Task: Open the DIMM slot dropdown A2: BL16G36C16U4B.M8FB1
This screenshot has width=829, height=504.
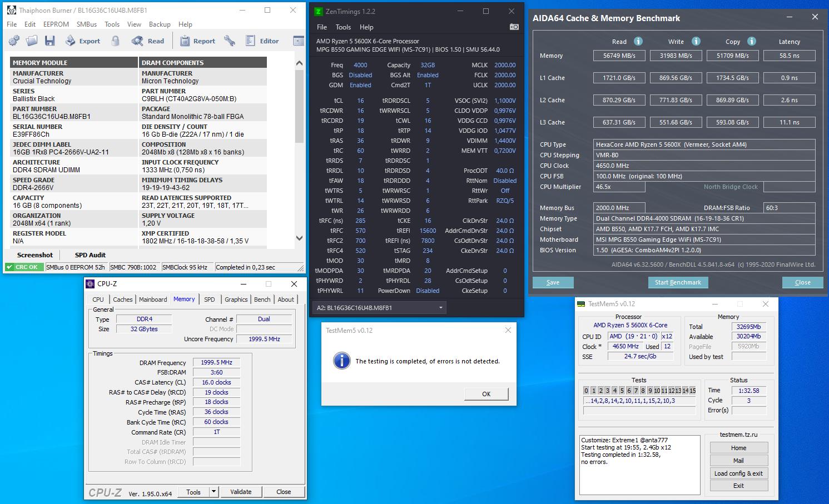Action: point(379,307)
